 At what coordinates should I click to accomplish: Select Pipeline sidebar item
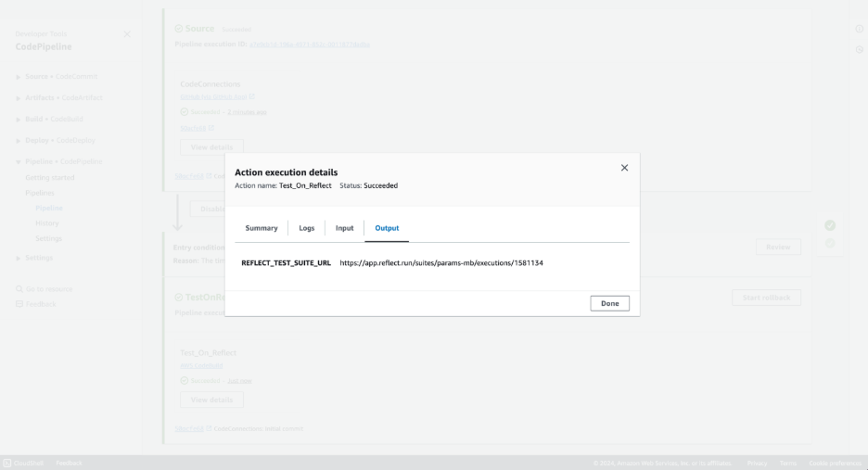click(49, 209)
